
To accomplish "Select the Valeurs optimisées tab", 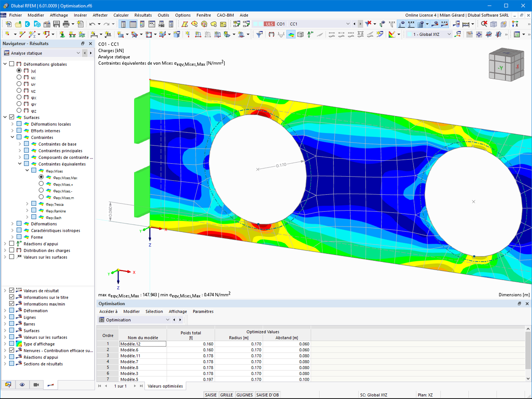I will click(x=165, y=386).
